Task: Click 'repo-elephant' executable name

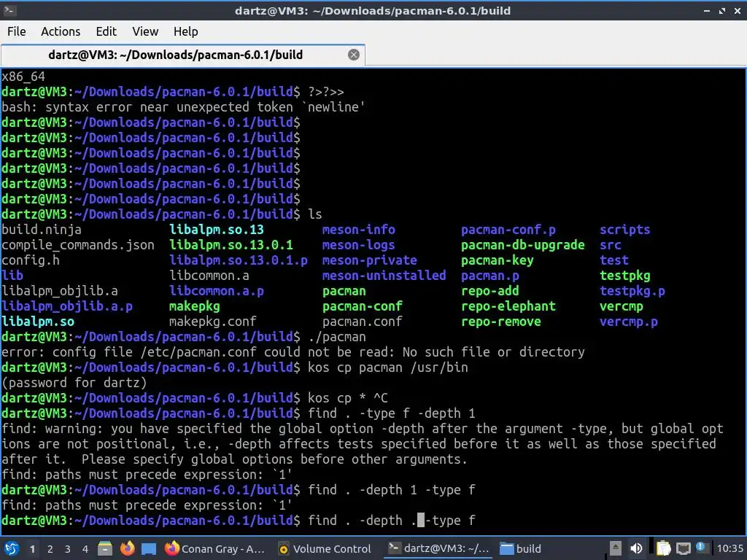Action: click(x=508, y=306)
